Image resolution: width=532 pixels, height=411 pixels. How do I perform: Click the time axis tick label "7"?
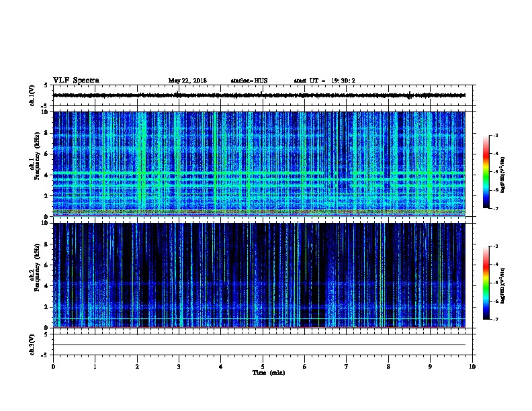click(347, 367)
